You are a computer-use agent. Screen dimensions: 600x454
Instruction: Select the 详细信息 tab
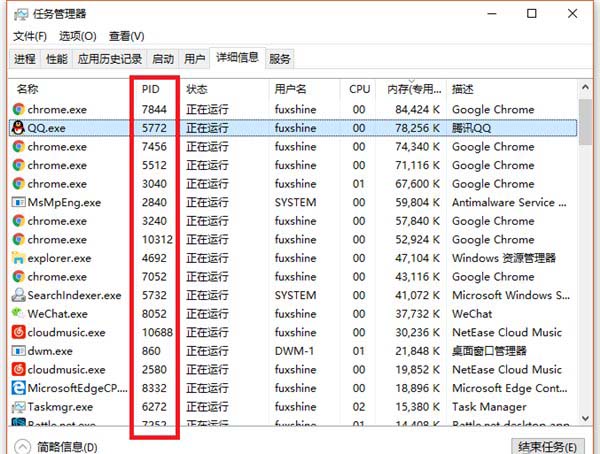tap(237, 58)
